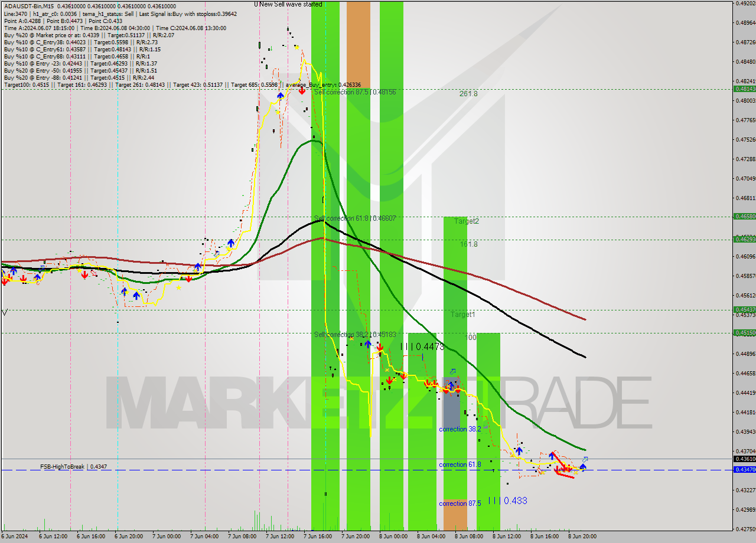
Task: Click the 'U New Sell wave started' alert text
Action: pyautogui.click(x=288, y=4)
